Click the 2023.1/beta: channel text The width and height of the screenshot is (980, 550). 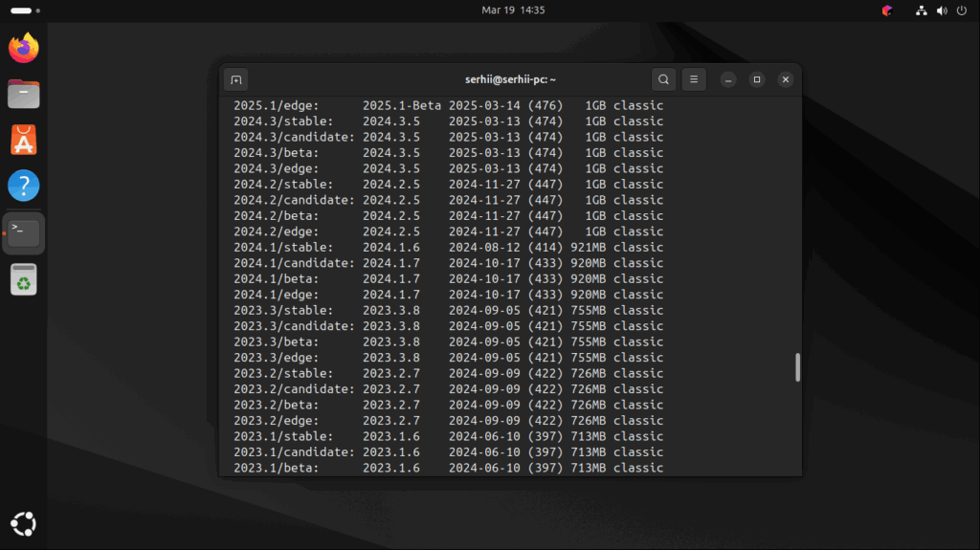[277, 468]
